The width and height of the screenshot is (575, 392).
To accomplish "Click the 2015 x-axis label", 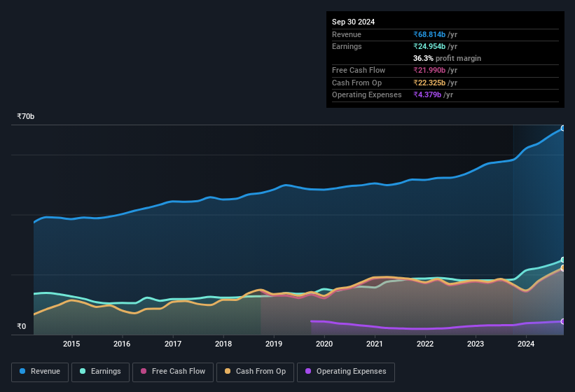I will click(x=71, y=344).
